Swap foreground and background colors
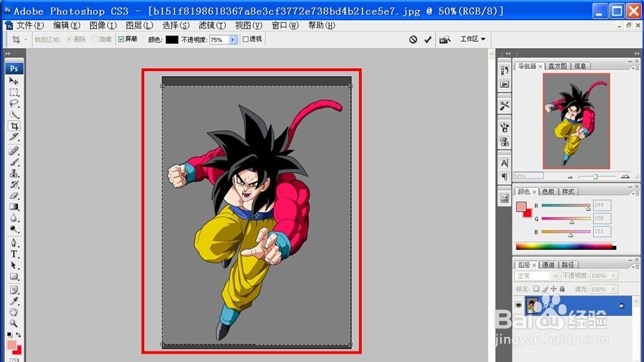644x362 pixels. (19, 335)
